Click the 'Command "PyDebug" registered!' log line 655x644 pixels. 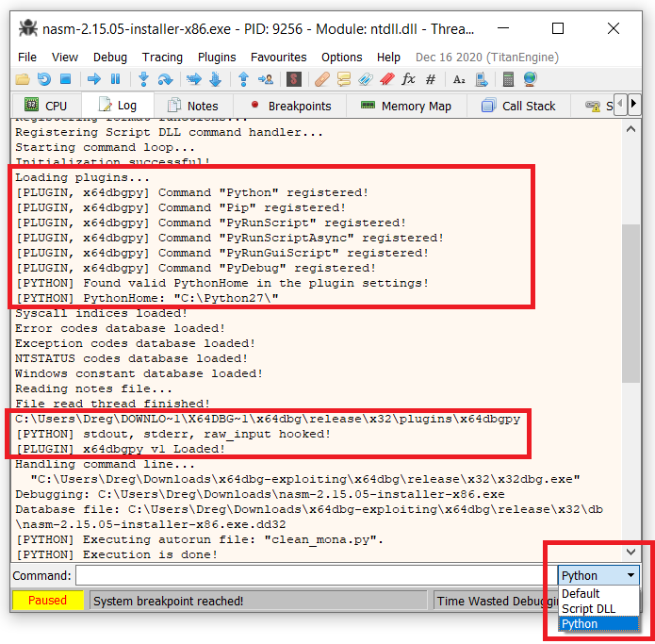(195, 268)
